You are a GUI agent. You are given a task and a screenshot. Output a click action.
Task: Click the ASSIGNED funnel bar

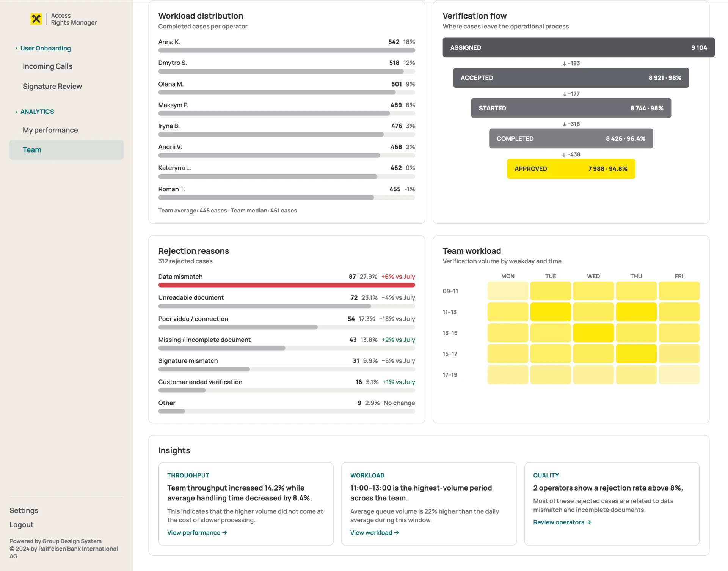tap(579, 47)
